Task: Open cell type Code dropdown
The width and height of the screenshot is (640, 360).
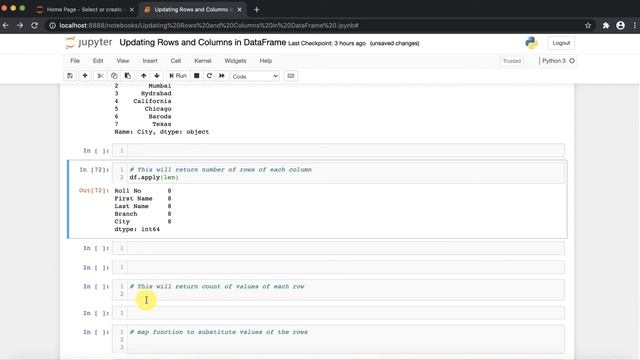Action: [255, 76]
